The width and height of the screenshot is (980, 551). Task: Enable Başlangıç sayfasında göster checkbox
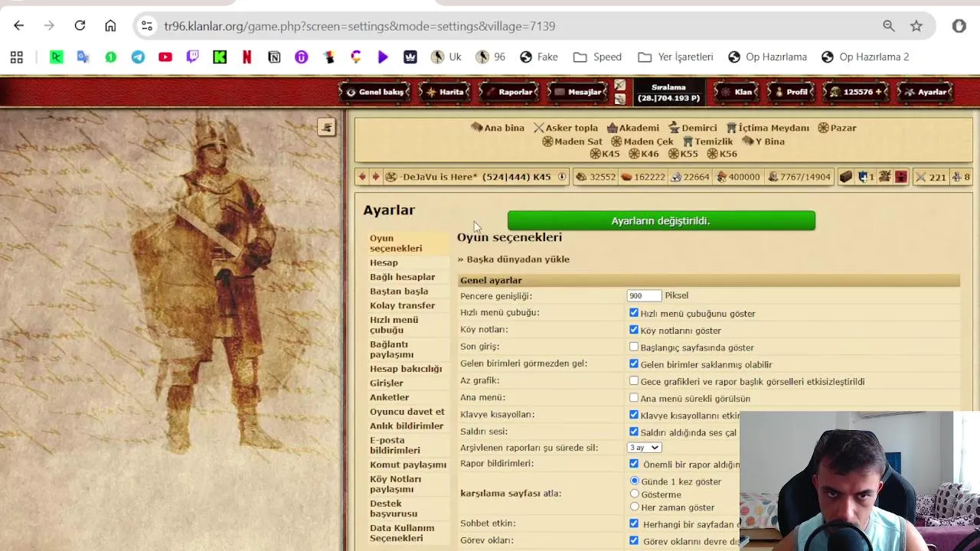pyautogui.click(x=634, y=347)
